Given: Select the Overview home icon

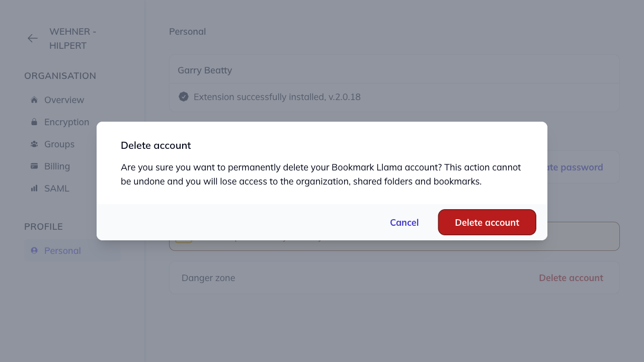Looking at the screenshot, I should 34,100.
